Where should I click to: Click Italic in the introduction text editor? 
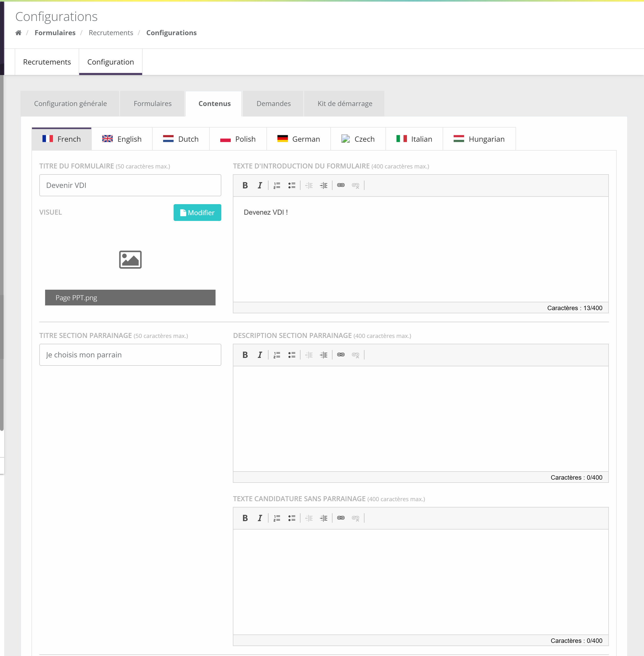(x=260, y=185)
